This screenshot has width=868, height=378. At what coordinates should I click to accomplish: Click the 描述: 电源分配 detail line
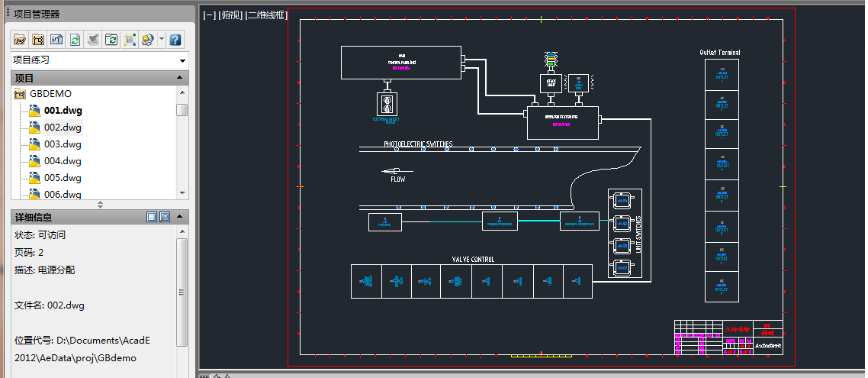tap(44, 270)
